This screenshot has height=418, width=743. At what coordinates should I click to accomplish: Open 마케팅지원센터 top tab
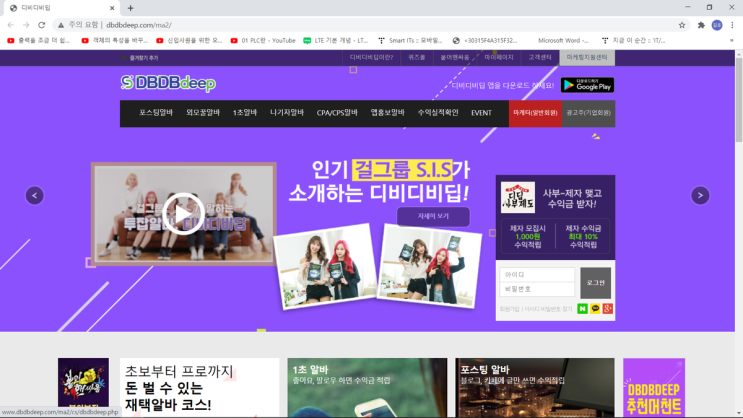pos(587,57)
